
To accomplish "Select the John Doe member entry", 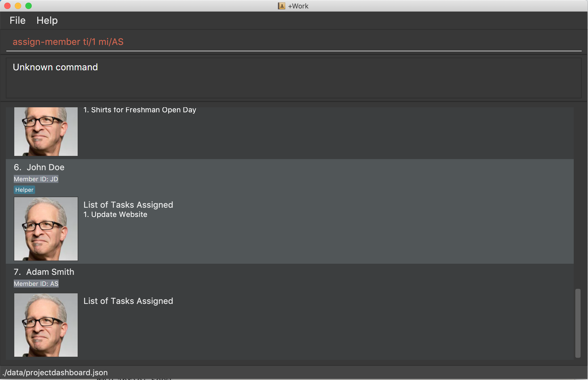I will 45,167.
